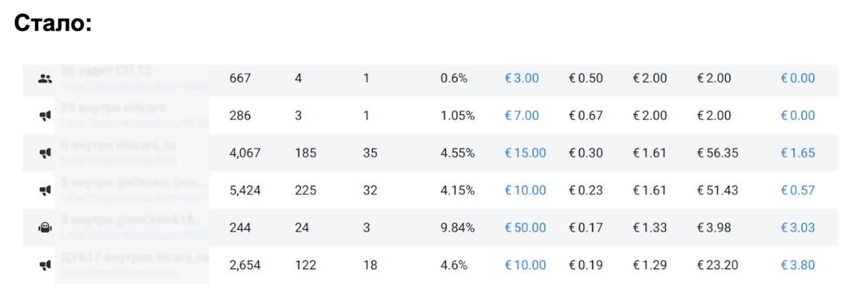Edit the €50.00 CPM value
868x303 pixels.
point(525,228)
